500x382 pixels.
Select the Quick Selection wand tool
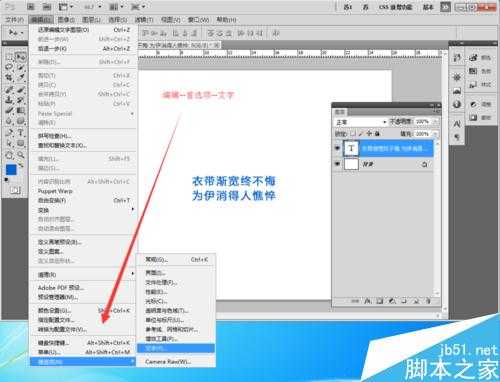tap(21, 67)
